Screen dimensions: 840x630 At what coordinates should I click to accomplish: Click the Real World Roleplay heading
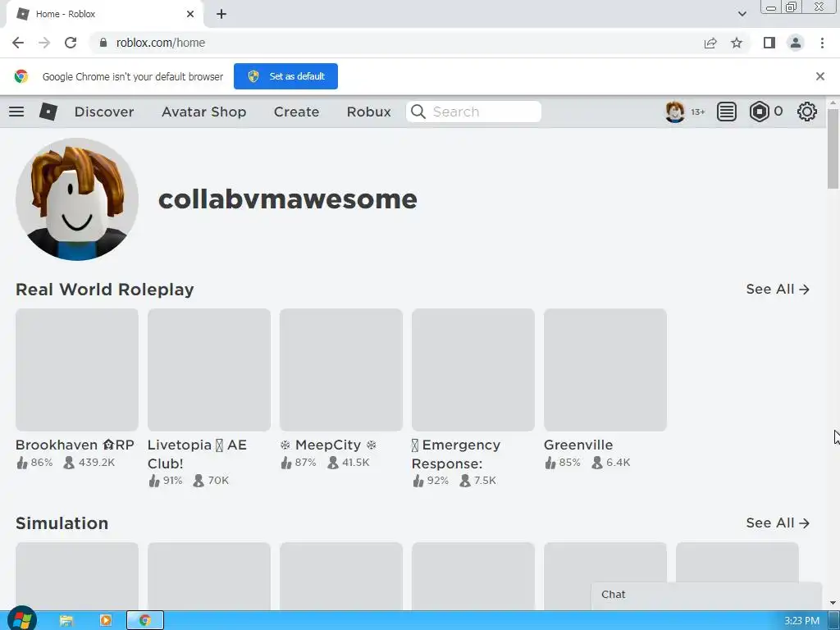pyautogui.click(x=105, y=290)
